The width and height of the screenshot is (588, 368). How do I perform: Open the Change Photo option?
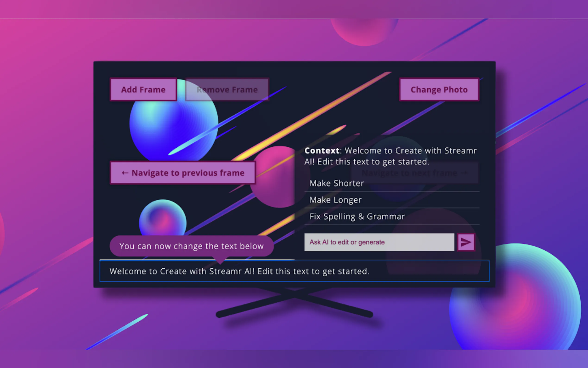click(439, 89)
